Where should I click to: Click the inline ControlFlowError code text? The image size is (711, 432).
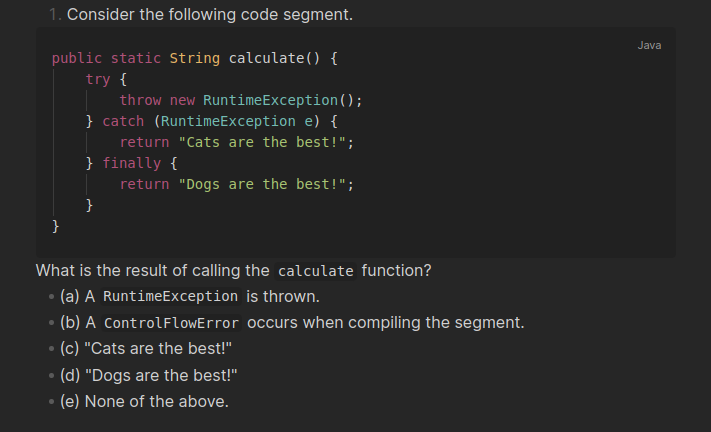click(171, 324)
